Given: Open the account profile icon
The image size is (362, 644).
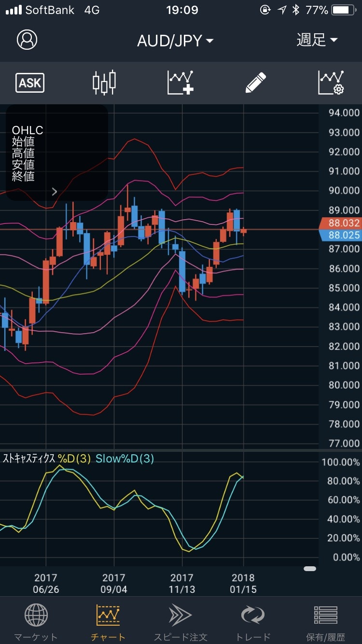Looking at the screenshot, I should (x=27, y=40).
